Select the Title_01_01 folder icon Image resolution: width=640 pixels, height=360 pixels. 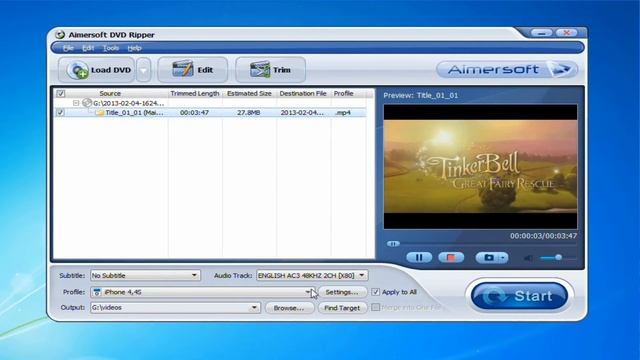(100, 113)
